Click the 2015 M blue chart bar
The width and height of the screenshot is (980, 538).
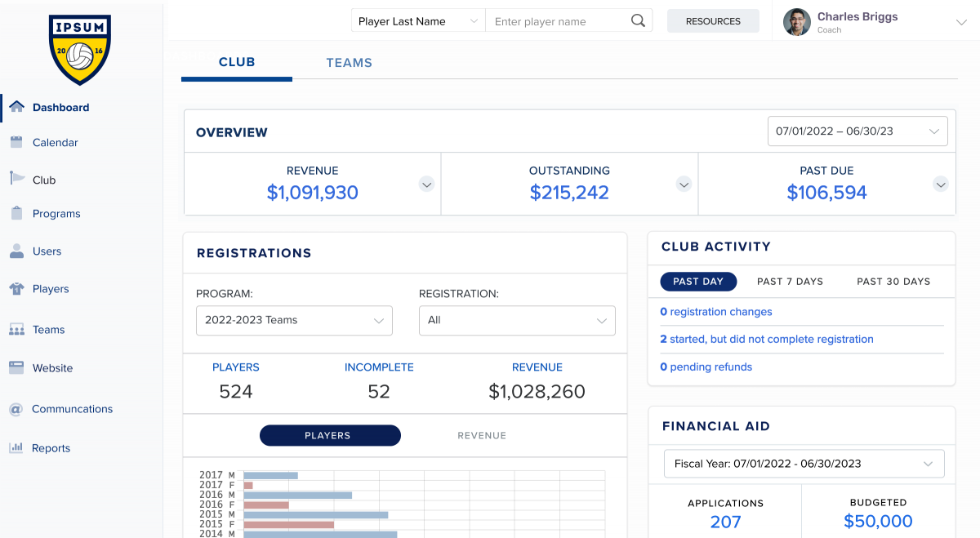315,514
